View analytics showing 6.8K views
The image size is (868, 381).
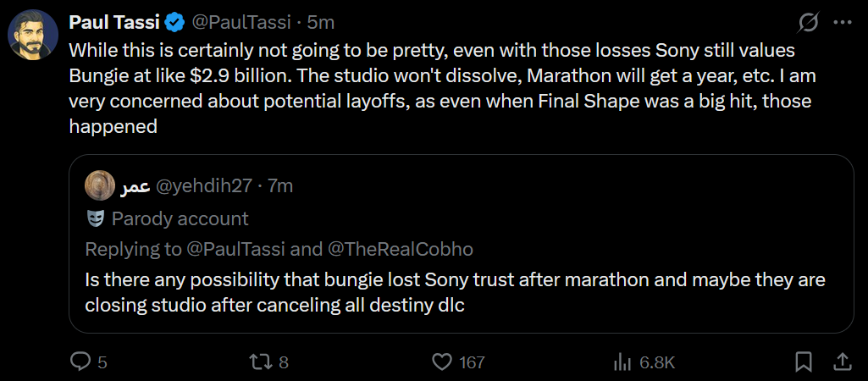click(x=644, y=362)
